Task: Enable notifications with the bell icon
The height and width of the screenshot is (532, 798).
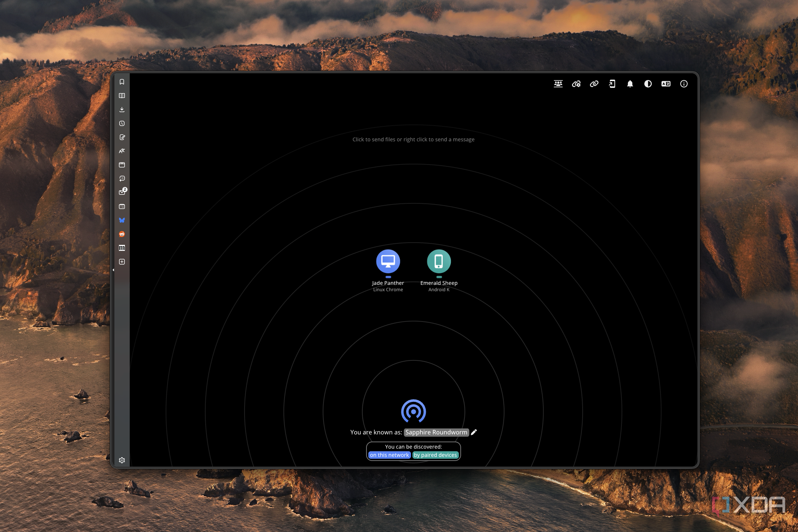Action: (x=630, y=84)
